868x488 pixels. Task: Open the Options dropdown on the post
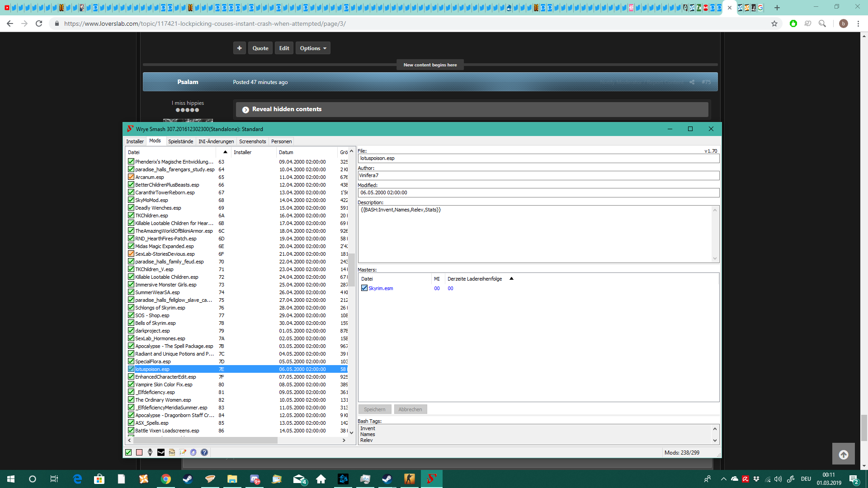tap(313, 48)
